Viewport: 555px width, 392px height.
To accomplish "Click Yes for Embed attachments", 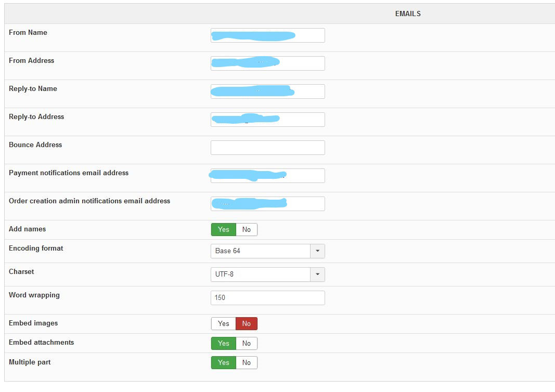I will coord(224,343).
